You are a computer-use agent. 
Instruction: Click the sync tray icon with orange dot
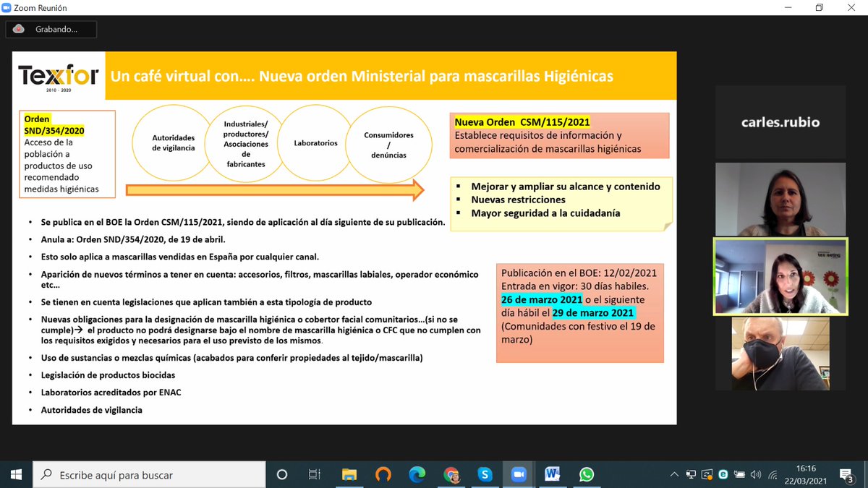pyautogui.click(x=707, y=475)
